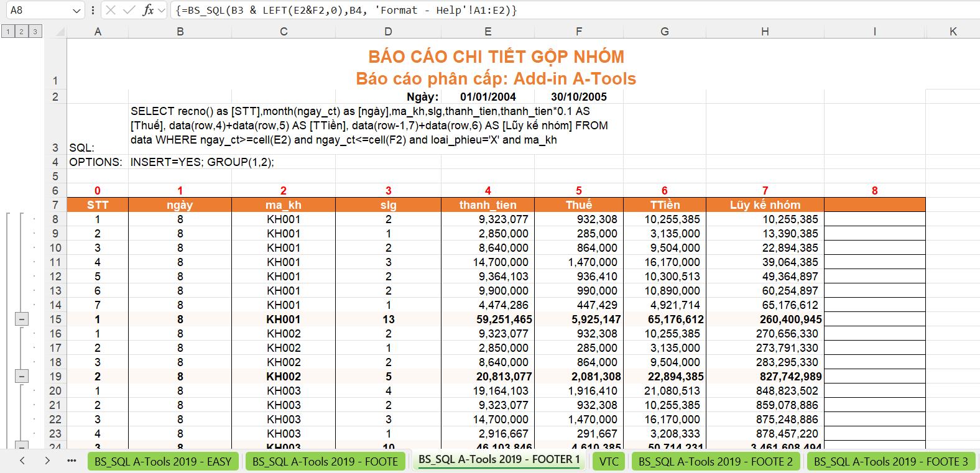This screenshot has height=473, width=980.
Task: Open the Name Box dropdown arrow
Action: (x=76, y=11)
